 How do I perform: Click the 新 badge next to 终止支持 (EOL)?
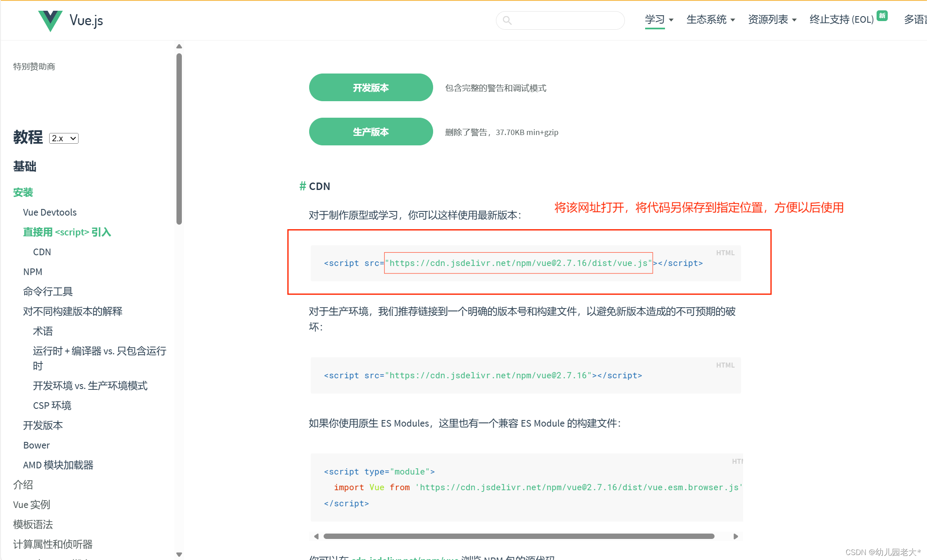[x=882, y=15]
